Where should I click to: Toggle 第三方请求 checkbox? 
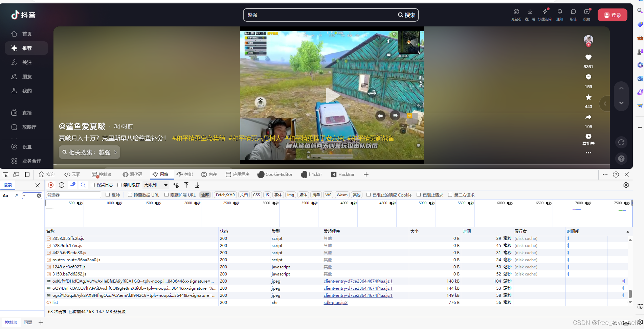(450, 195)
